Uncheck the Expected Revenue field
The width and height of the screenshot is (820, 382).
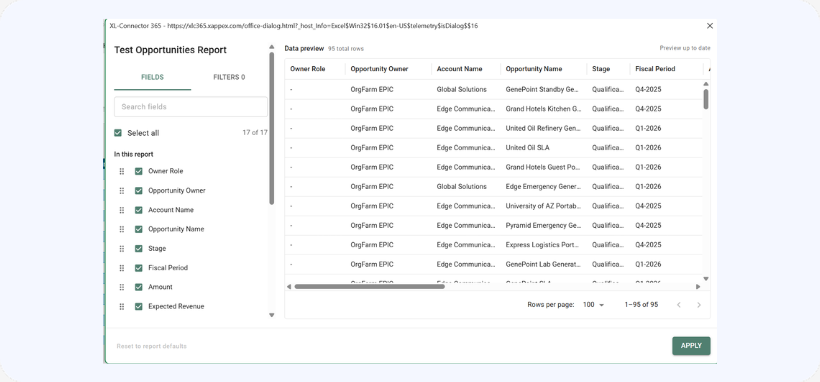139,306
